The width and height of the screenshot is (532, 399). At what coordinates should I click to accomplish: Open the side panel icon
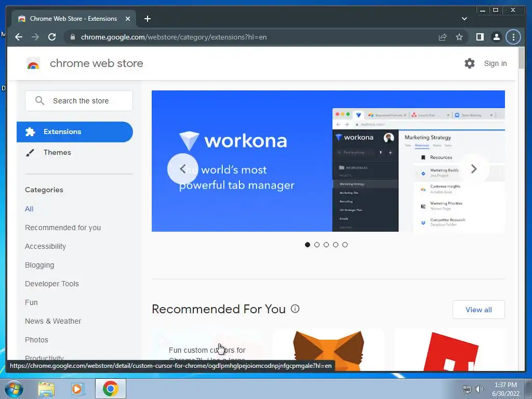(x=480, y=37)
